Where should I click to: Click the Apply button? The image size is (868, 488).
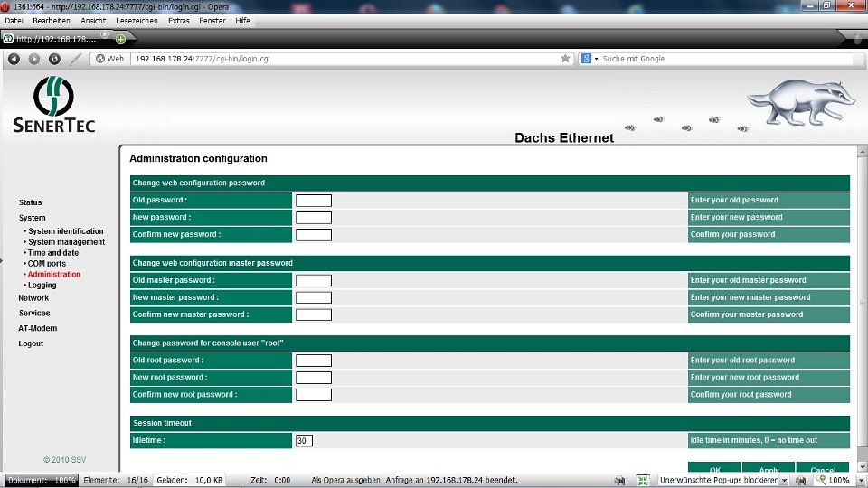click(x=769, y=471)
